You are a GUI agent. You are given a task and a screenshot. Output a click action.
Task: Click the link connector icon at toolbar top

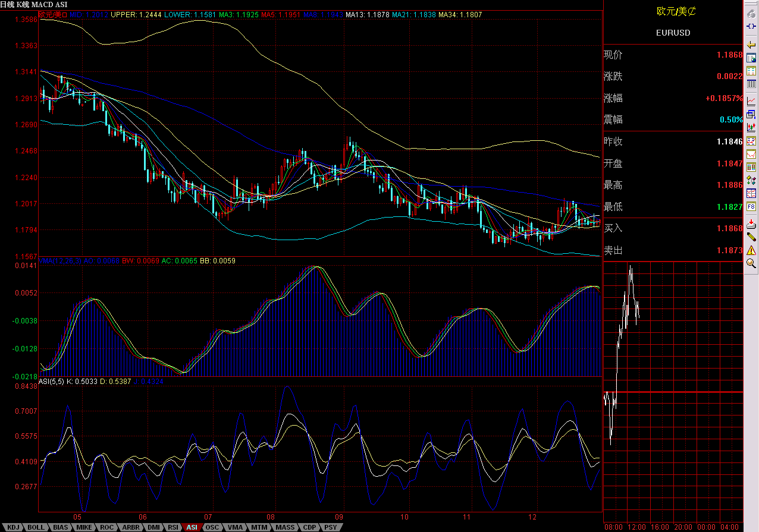pos(751,27)
